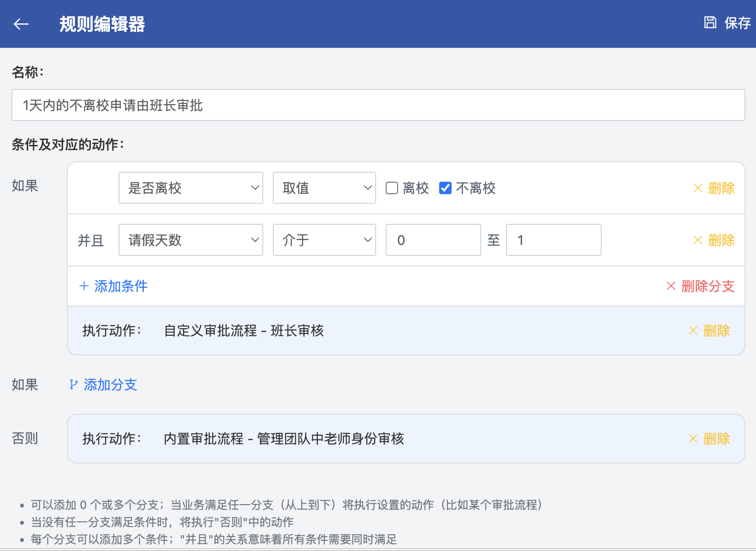This screenshot has height=551, width=756.
Task: Delete the 请假天数 condition row
Action: pos(714,240)
